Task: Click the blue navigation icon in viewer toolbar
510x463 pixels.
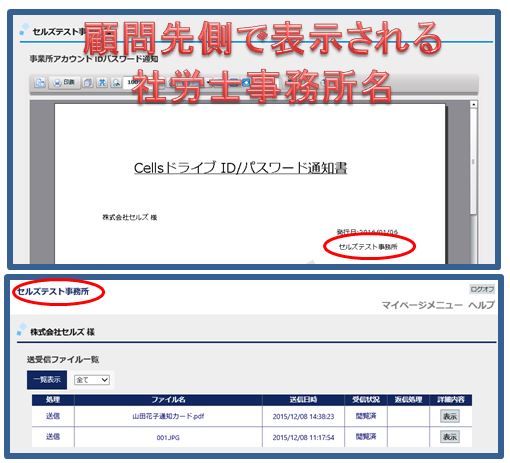Action: (x=246, y=82)
